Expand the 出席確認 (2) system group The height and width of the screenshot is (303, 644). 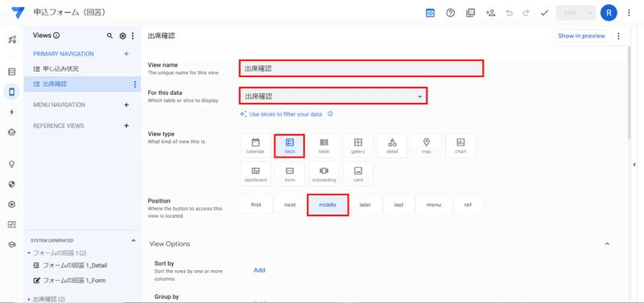tap(29, 299)
